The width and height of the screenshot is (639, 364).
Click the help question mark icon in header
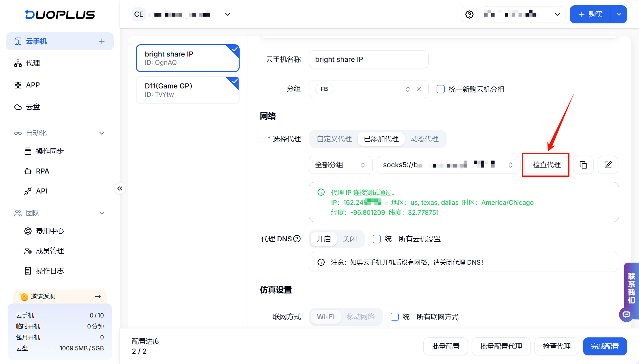point(469,14)
